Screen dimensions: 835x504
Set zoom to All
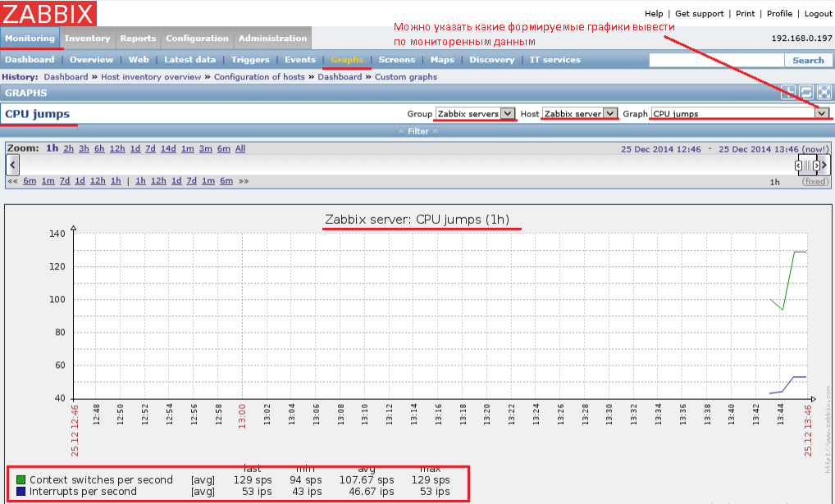point(240,148)
